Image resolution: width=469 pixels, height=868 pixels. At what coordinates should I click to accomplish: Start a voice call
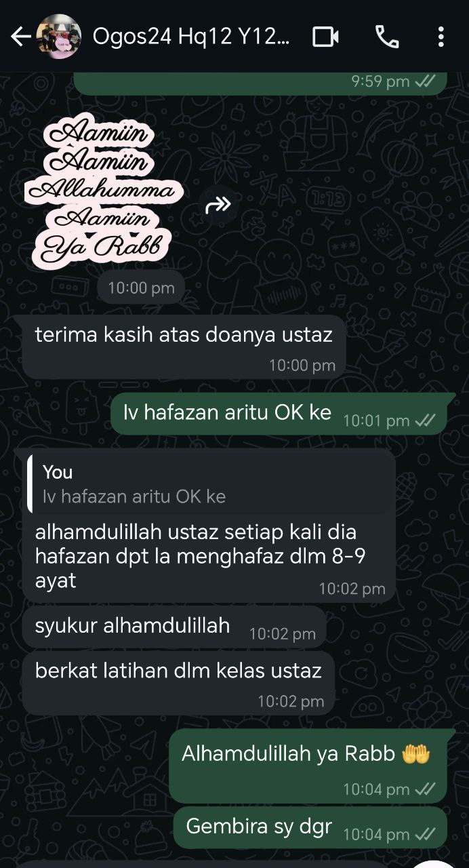pyautogui.click(x=387, y=37)
